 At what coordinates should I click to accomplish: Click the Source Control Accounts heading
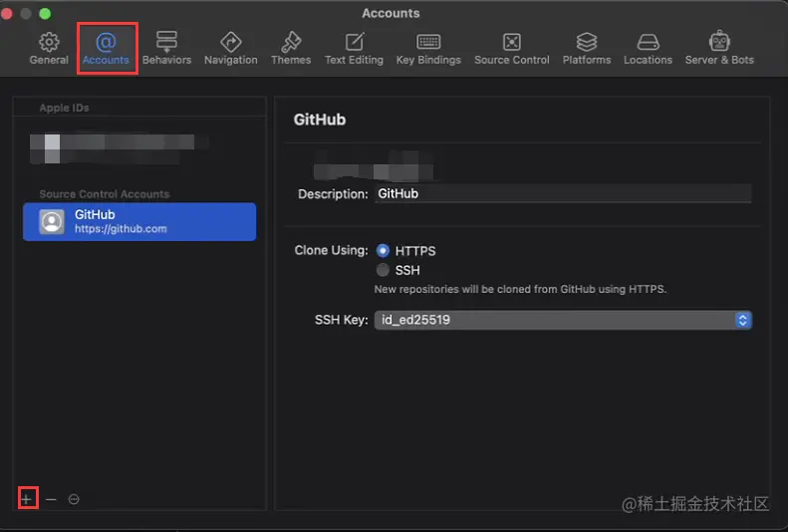[x=104, y=194]
